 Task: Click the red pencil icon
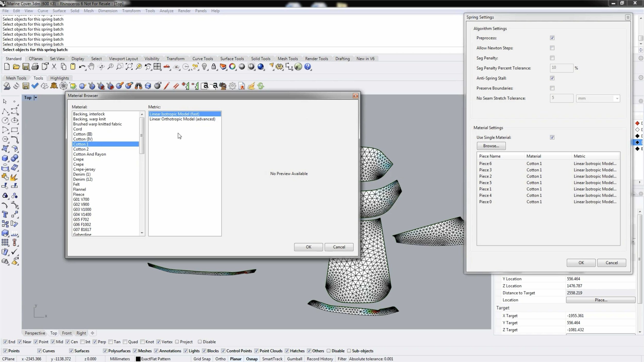point(167,86)
